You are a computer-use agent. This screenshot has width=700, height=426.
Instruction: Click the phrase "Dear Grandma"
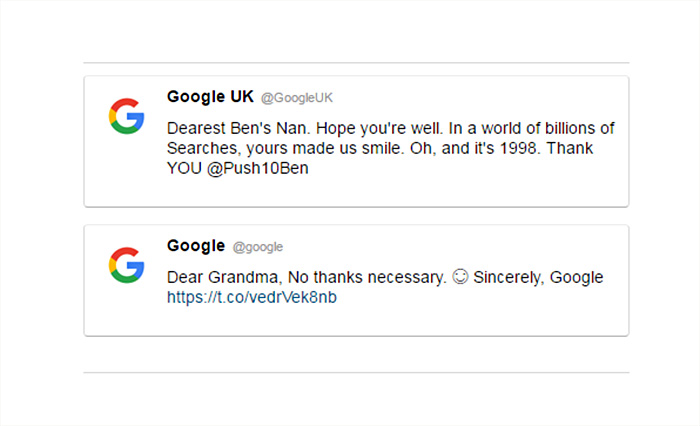(x=224, y=277)
